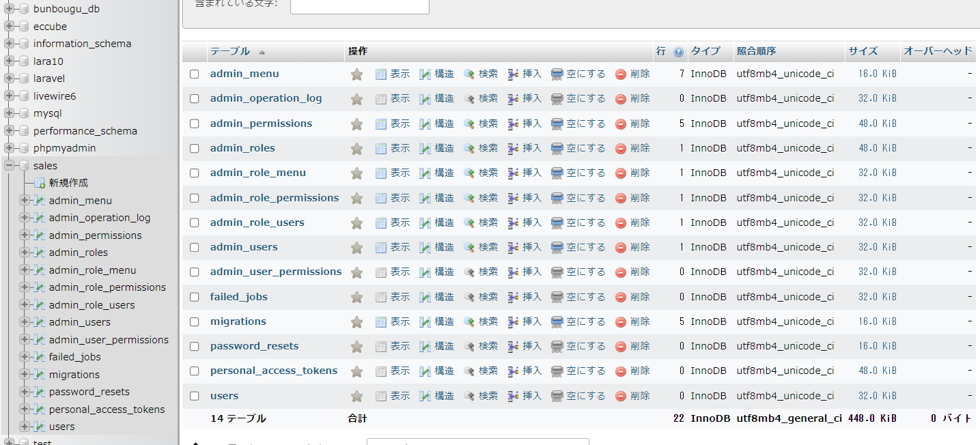Click help icon next to rows column header

coord(678,52)
